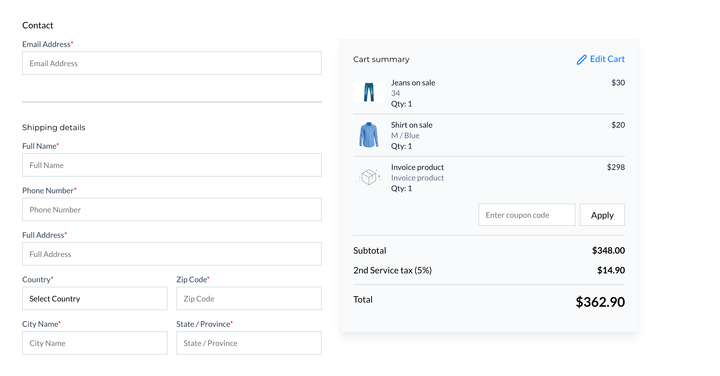Screen dimensions: 720x376
Task: Click the 2nd Service tax (5%) row
Action: 489,270
